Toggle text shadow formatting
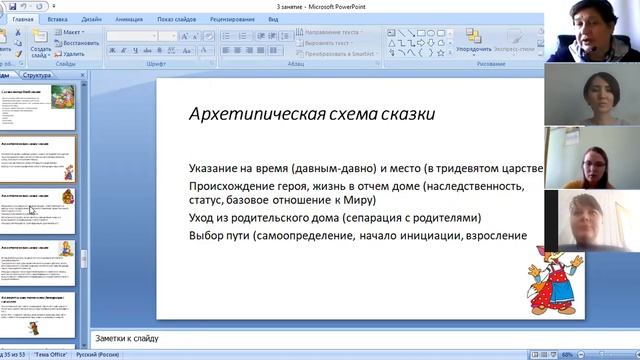 coord(160,51)
